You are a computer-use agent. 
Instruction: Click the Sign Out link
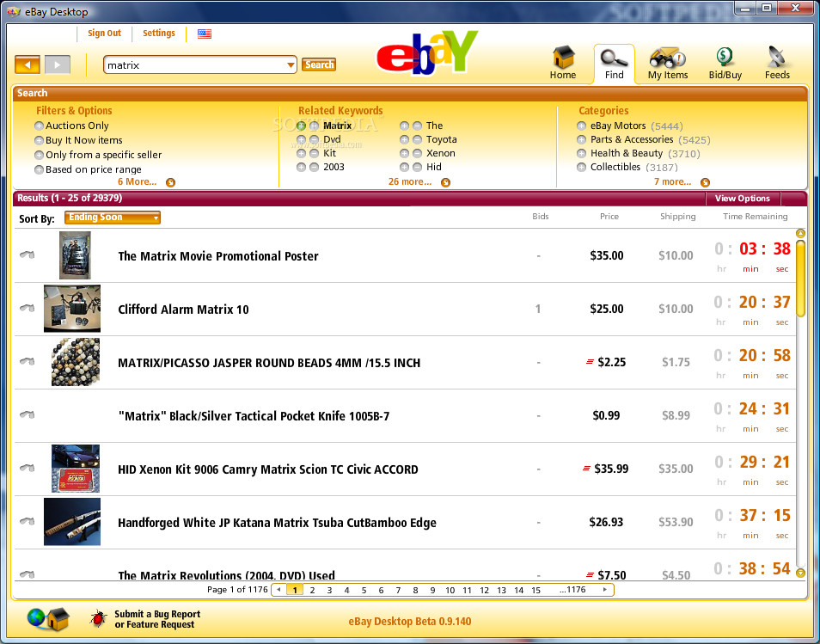104,33
